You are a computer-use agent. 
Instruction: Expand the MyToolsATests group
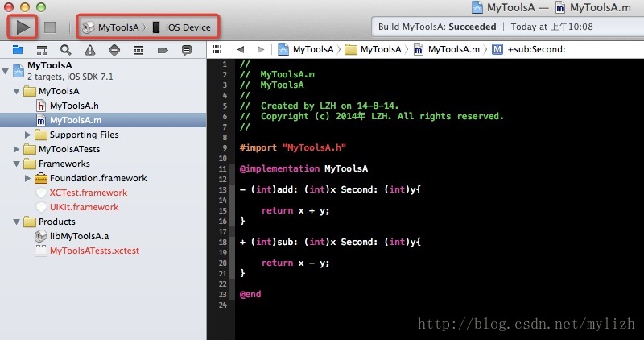click(16, 149)
